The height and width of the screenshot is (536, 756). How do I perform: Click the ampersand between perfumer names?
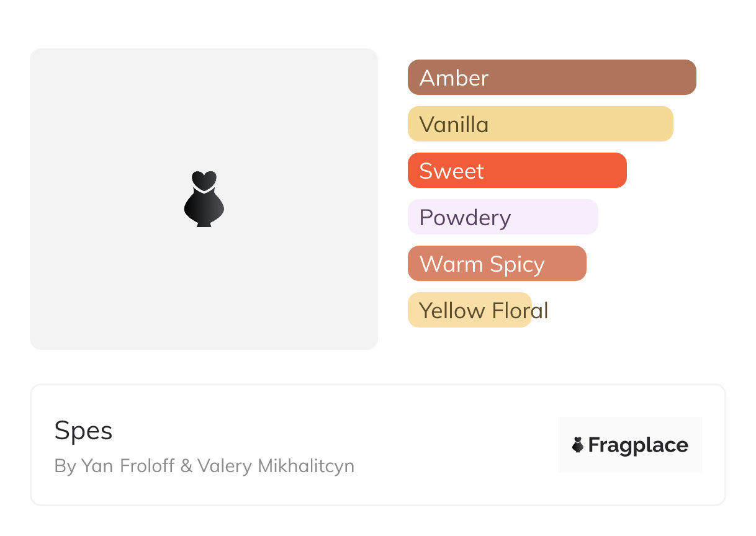tap(186, 465)
